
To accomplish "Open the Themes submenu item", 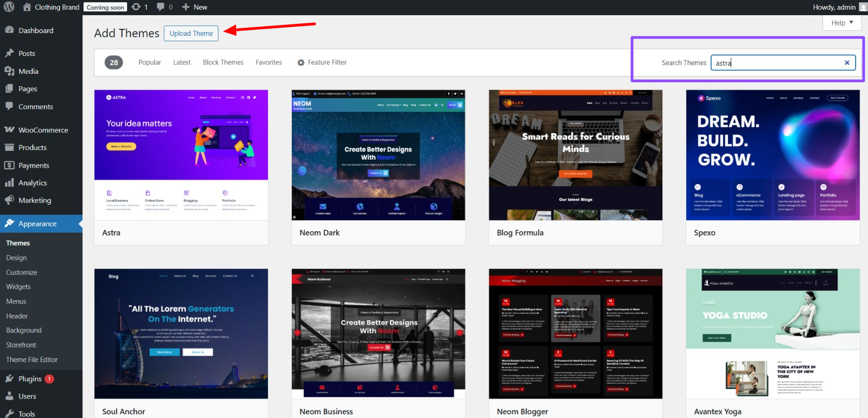I will click(x=18, y=243).
